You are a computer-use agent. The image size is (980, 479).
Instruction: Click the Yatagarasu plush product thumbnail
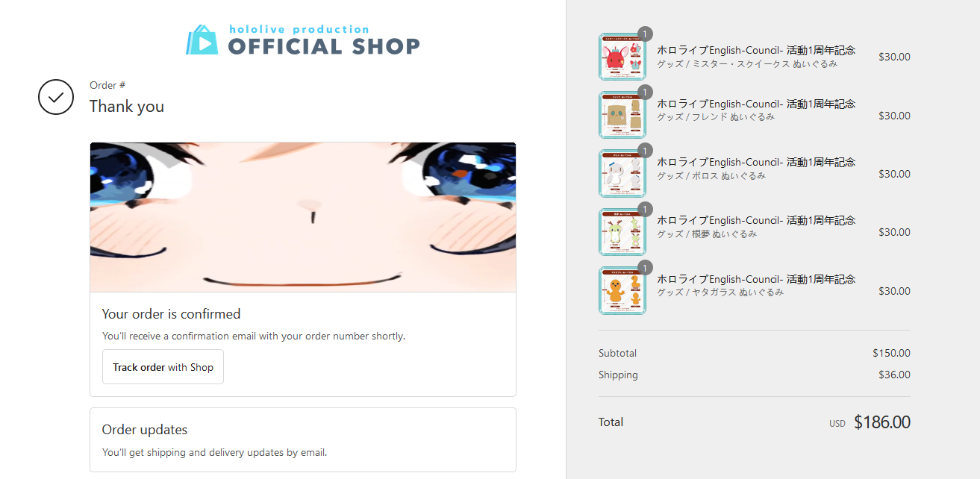[x=622, y=291]
